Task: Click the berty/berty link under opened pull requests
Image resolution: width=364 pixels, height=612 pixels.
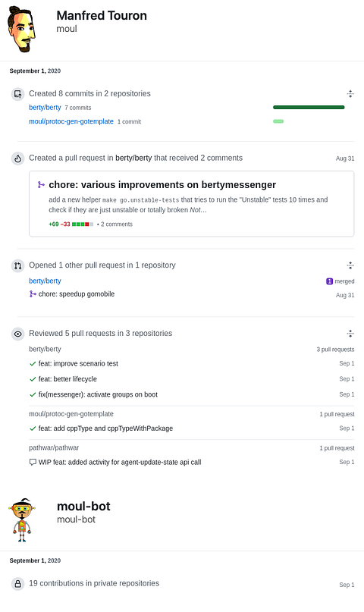Action: point(45,281)
